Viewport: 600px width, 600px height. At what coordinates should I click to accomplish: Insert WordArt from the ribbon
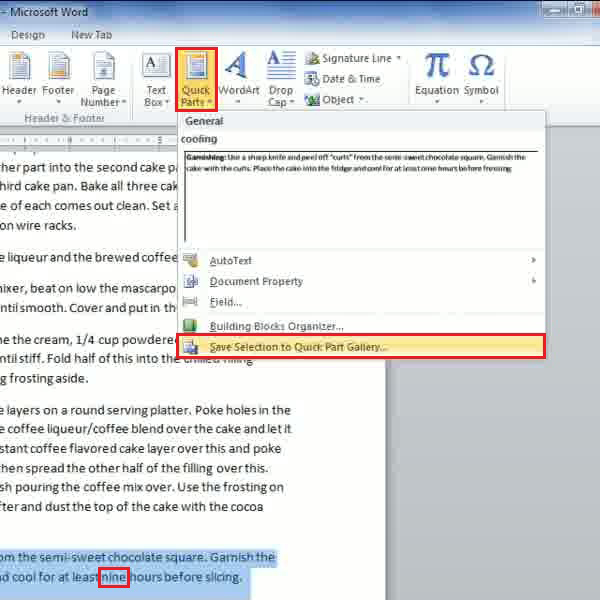point(238,78)
